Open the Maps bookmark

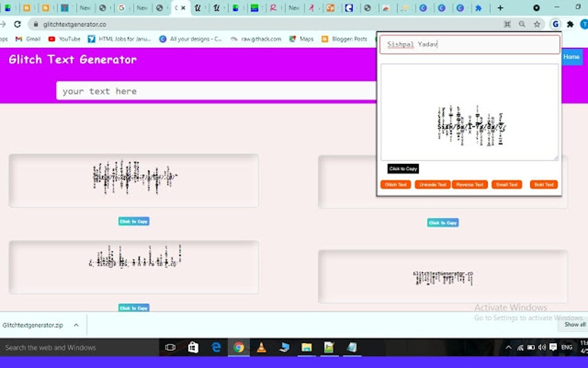[x=301, y=39]
